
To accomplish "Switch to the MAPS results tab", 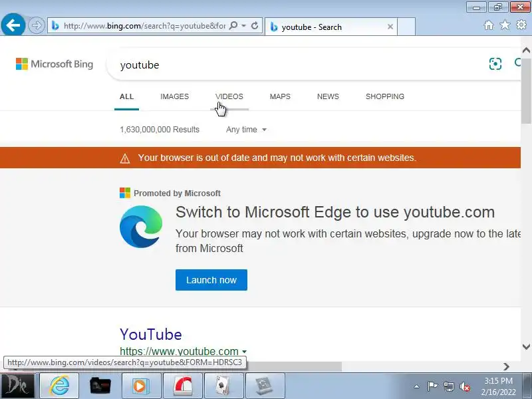I will [280, 96].
